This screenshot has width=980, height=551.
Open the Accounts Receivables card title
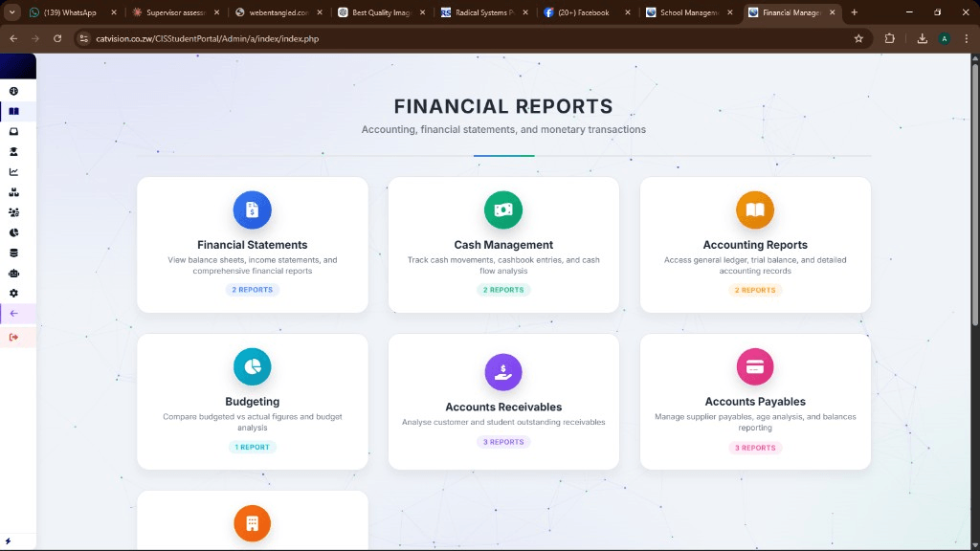click(503, 407)
